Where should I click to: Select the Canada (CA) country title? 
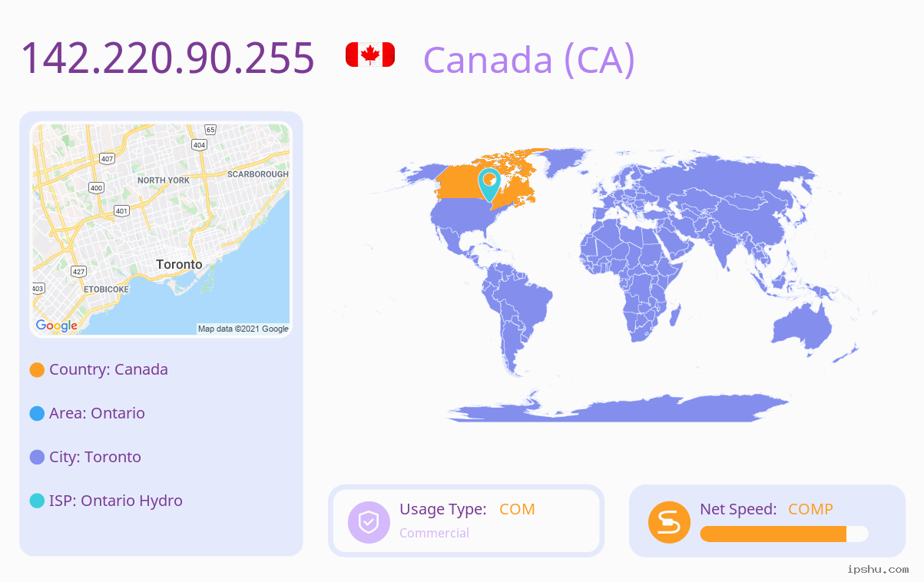(529, 59)
